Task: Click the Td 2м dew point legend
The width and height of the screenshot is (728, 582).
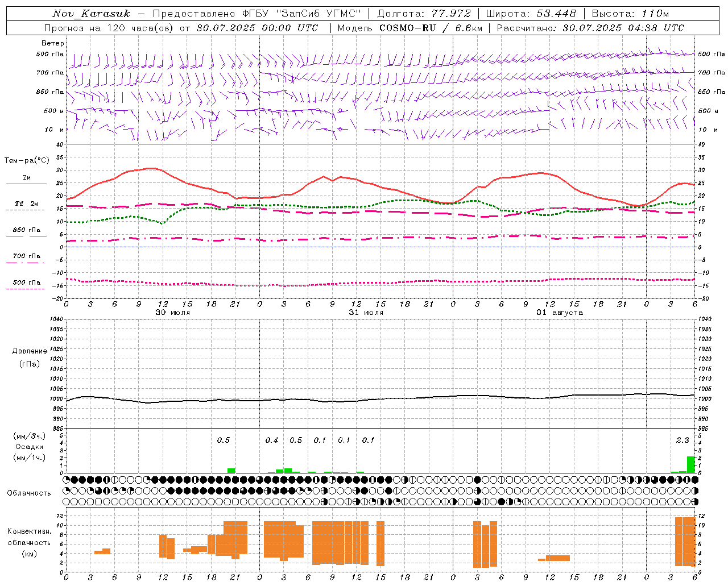Action: (x=26, y=203)
